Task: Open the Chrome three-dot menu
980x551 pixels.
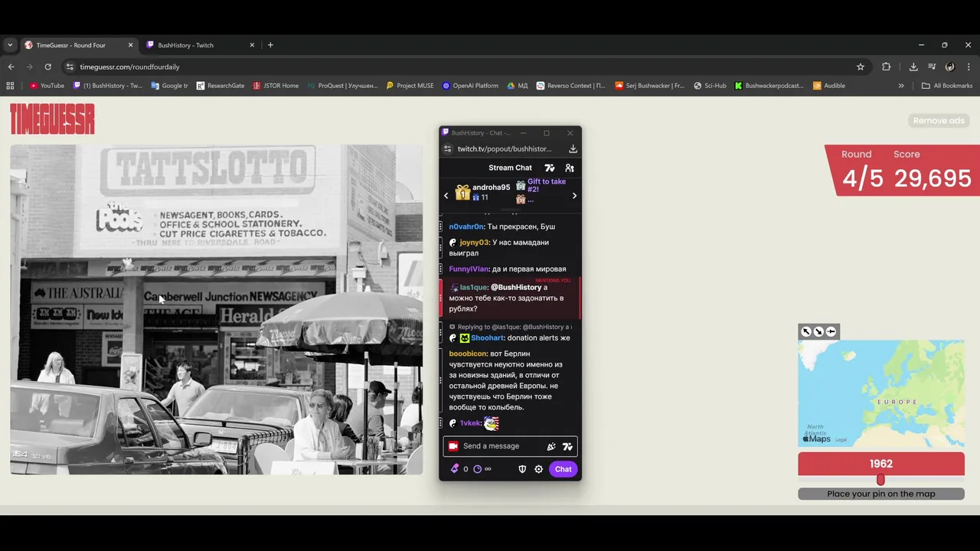Action: pos(969,67)
